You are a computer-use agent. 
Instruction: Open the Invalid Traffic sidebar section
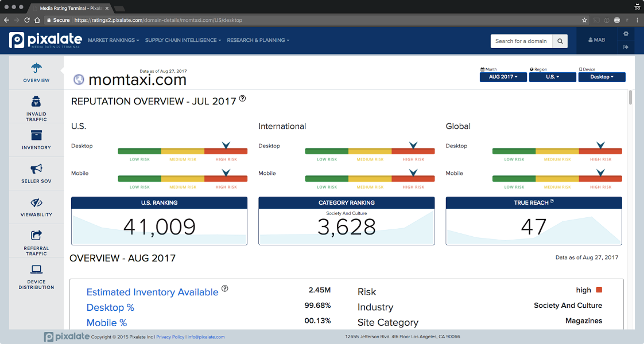coord(36,108)
